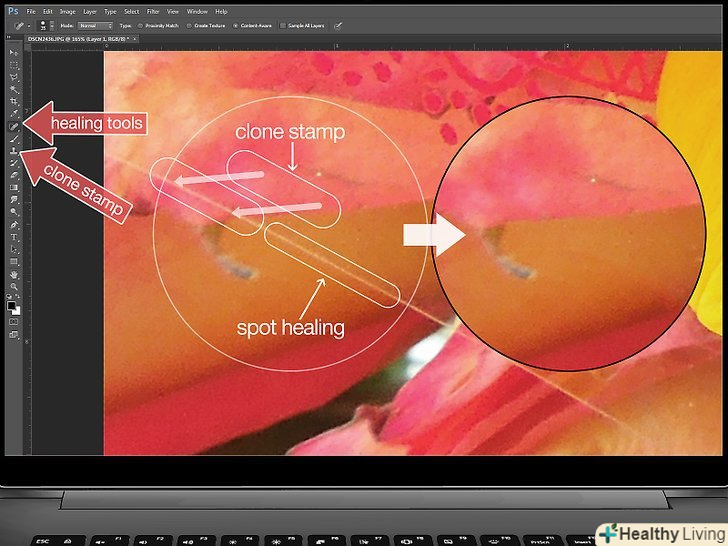Click the black foreground color swatch
The image size is (728, 546).
(x=11, y=305)
